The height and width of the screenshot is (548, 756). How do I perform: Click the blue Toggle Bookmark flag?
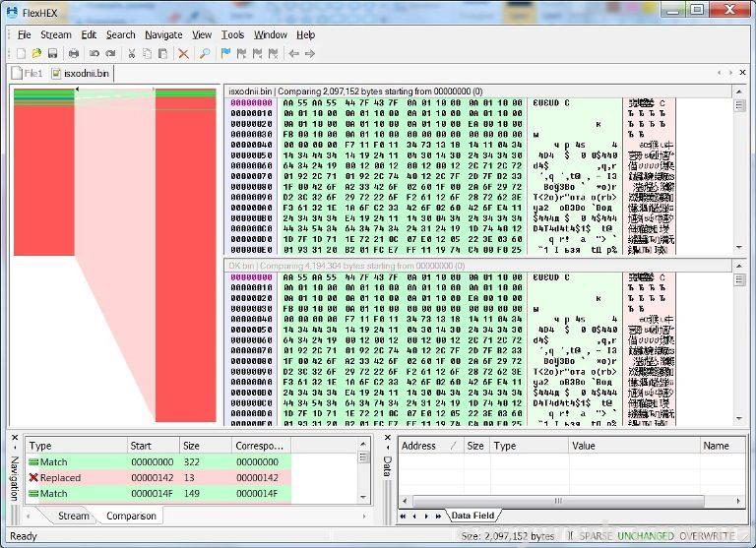coord(225,53)
